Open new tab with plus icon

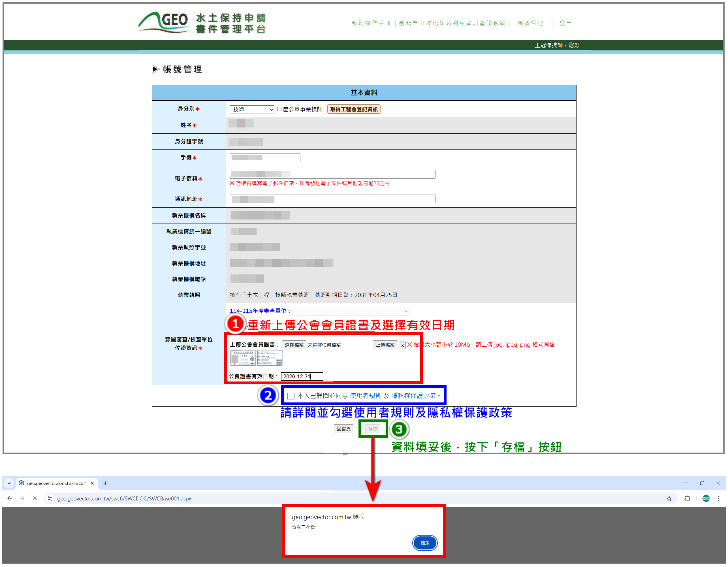point(105,483)
